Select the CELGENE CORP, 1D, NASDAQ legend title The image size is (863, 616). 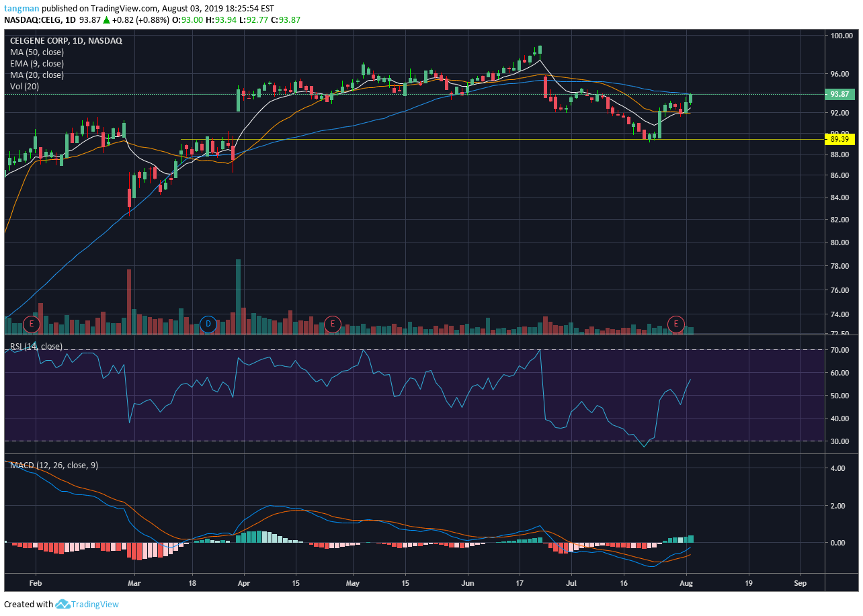pyautogui.click(x=66, y=40)
